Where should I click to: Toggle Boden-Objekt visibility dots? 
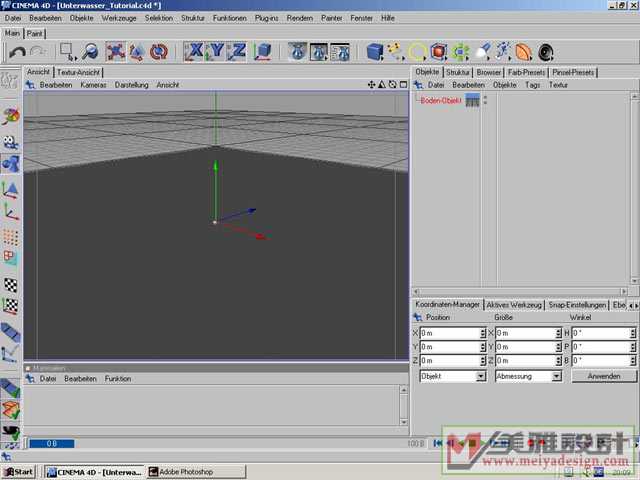point(485,100)
